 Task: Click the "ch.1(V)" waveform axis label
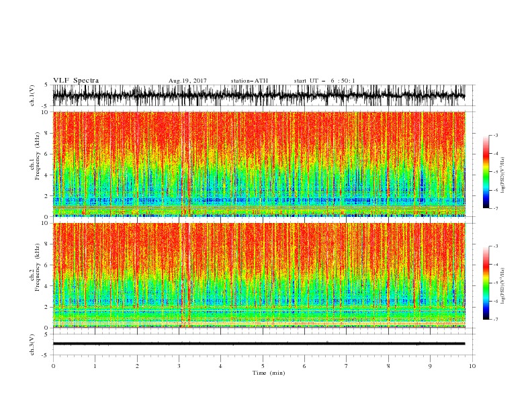[32, 95]
